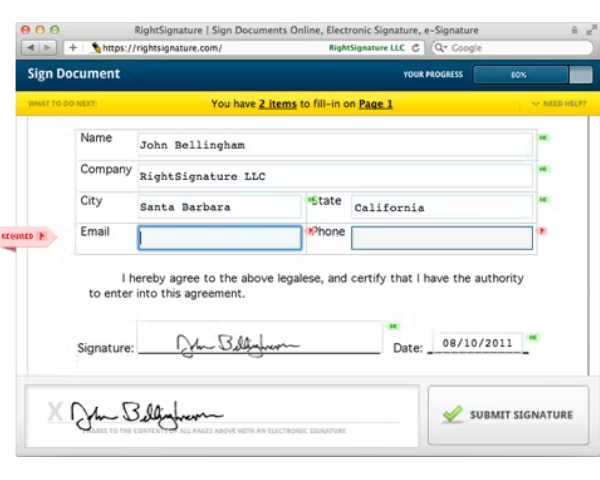
Task: Click the green marker at right of State field
Action: [x=543, y=199]
